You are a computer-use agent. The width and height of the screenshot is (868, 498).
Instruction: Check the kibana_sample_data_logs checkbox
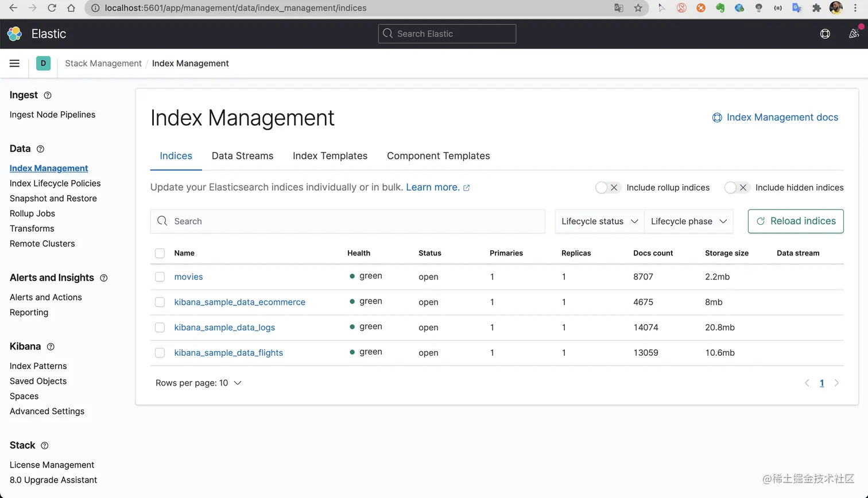pos(160,328)
